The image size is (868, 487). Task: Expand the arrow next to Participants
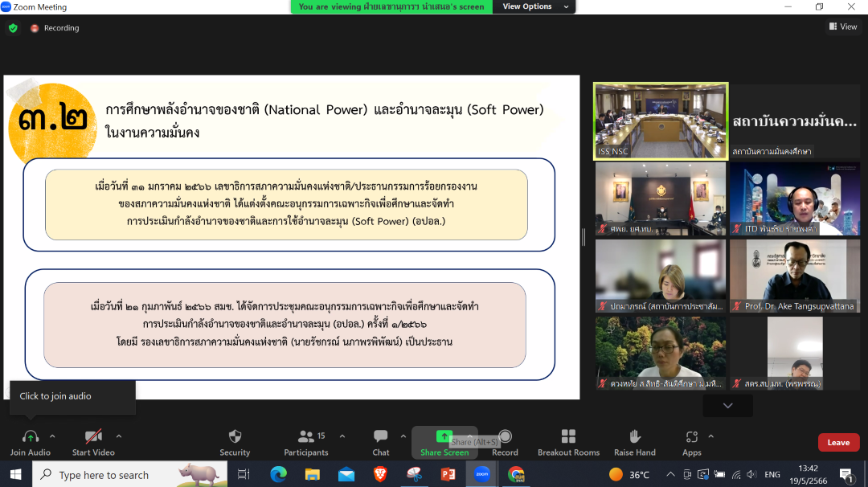[x=342, y=436]
